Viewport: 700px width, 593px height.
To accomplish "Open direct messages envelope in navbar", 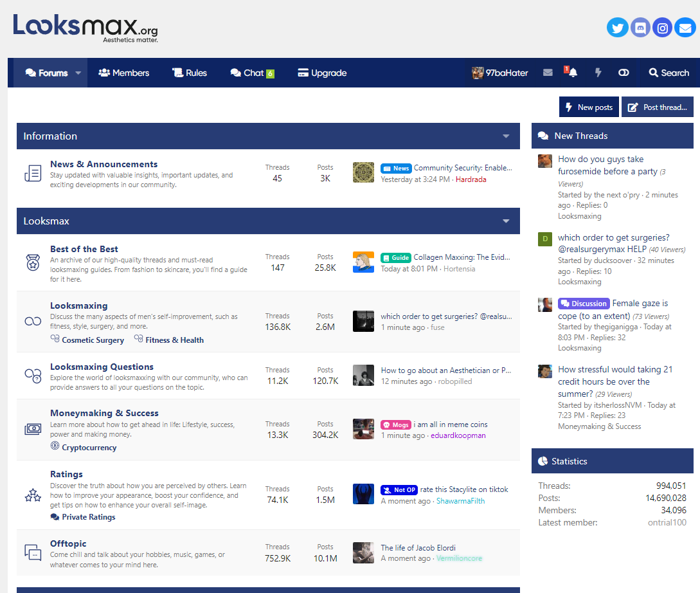I will (x=548, y=73).
